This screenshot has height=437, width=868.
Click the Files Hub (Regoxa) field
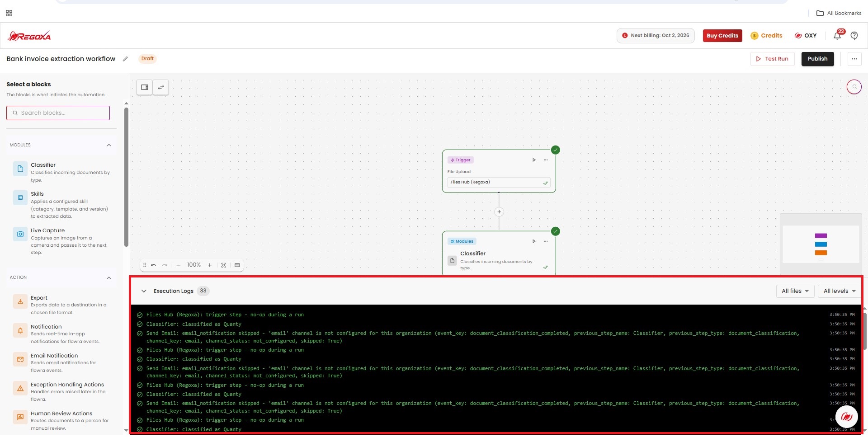coord(499,183)
